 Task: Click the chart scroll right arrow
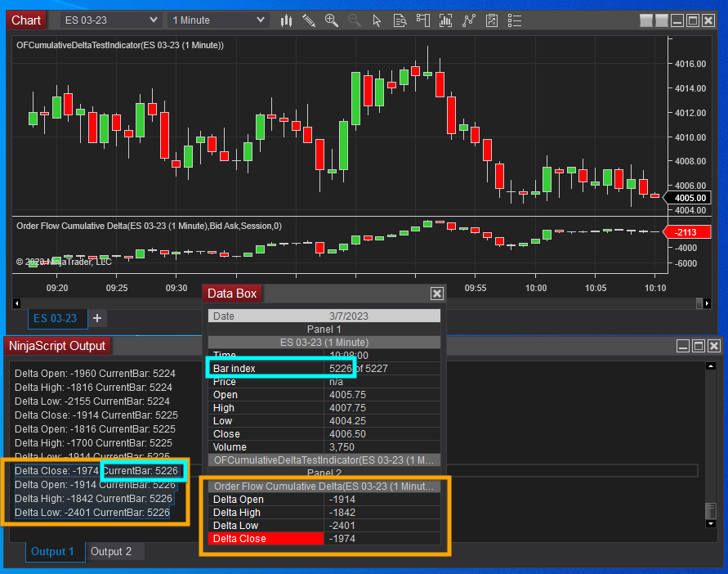707,303
